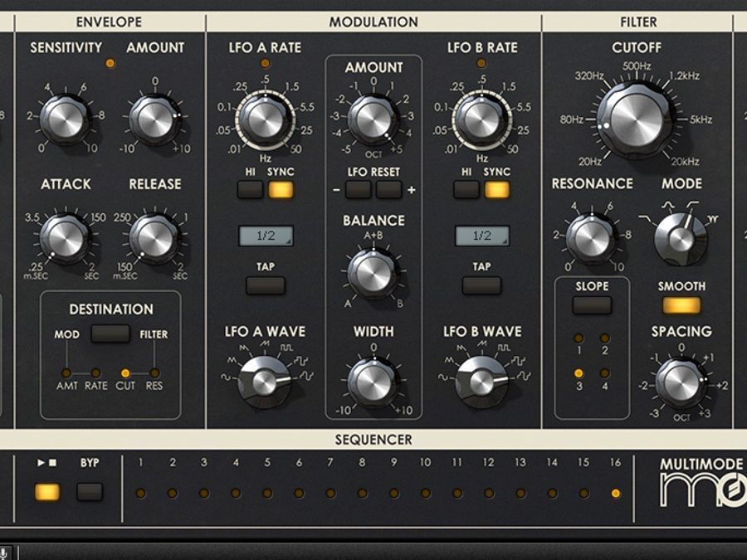Click the LFO A Wave selector knob

click(x=265, y=382)
